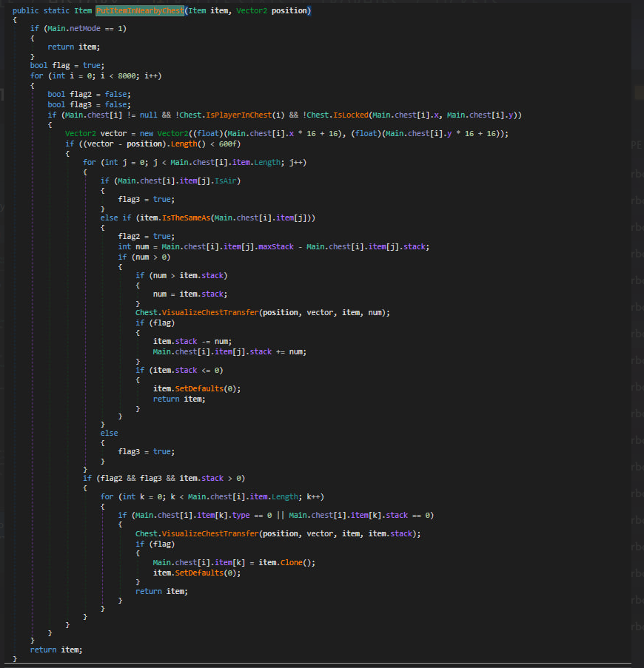Click 'return item;' under the netMode check
Image resolution: width=644 pixels, height=668 pixels.
tap(74, 47)
